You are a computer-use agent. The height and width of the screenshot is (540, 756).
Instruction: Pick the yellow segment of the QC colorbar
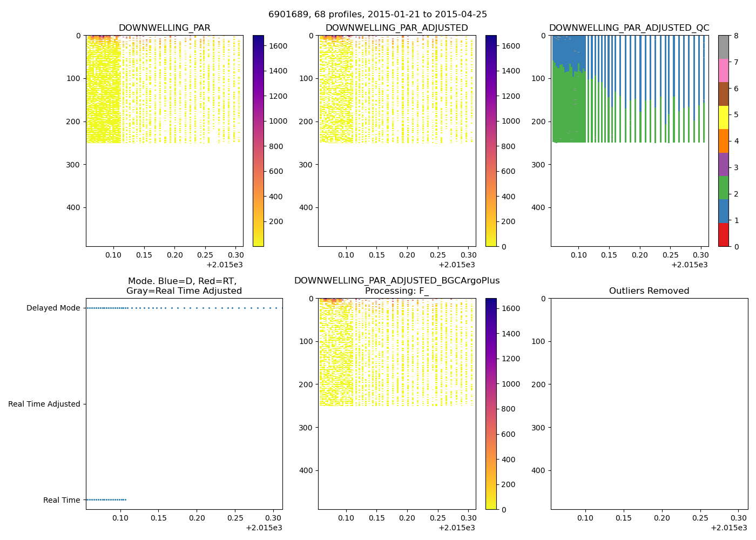tap(724, 117)
